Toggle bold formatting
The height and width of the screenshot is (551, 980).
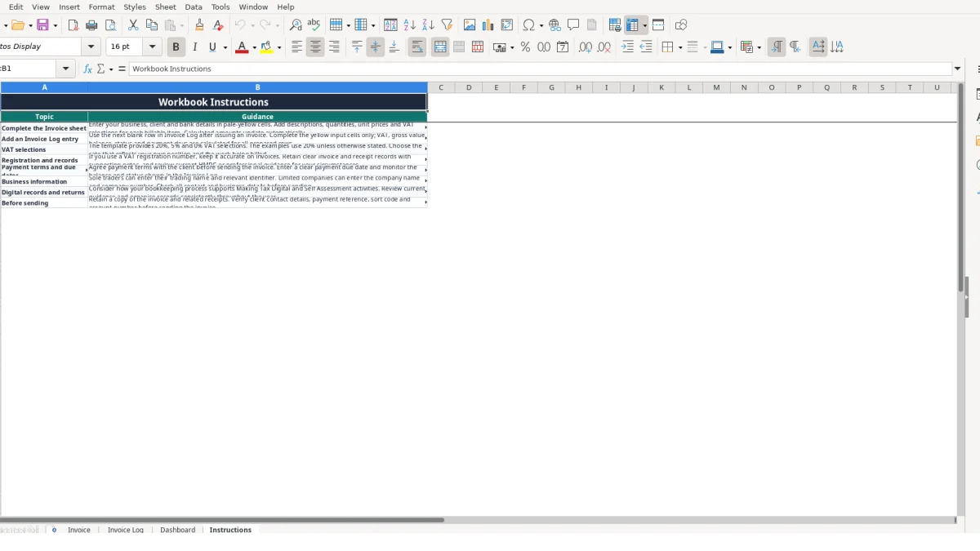[176, 47]
